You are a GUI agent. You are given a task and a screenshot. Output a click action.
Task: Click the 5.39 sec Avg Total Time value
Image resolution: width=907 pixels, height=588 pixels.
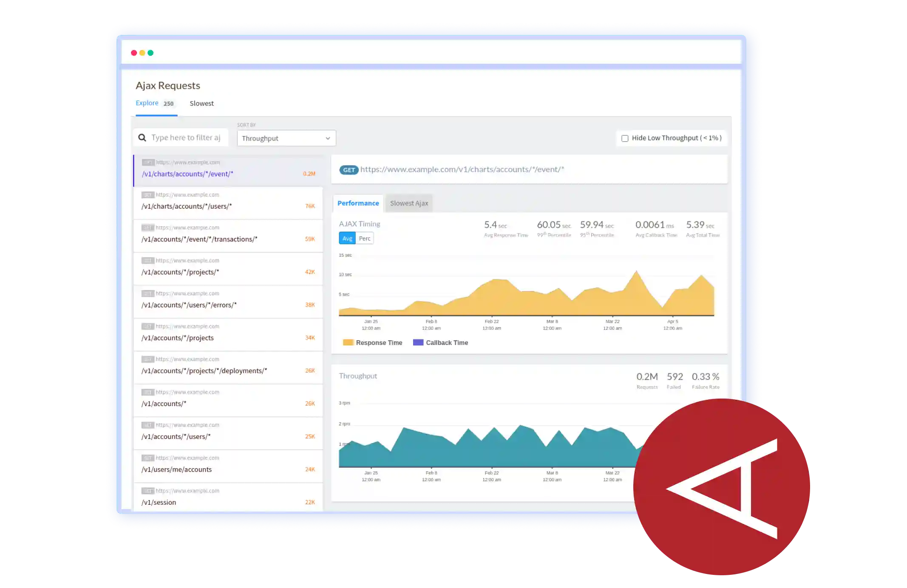click(x=700, y=225)
